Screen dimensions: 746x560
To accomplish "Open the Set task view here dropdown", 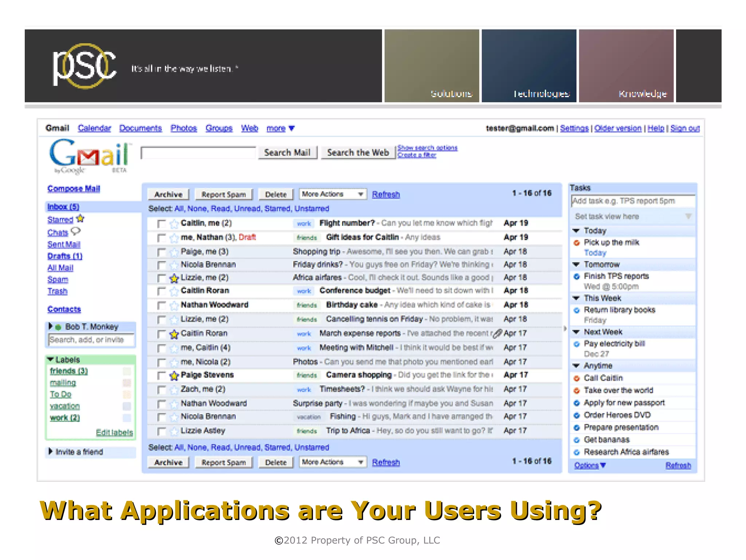I will pyautogui.click(x=633, y=216).
